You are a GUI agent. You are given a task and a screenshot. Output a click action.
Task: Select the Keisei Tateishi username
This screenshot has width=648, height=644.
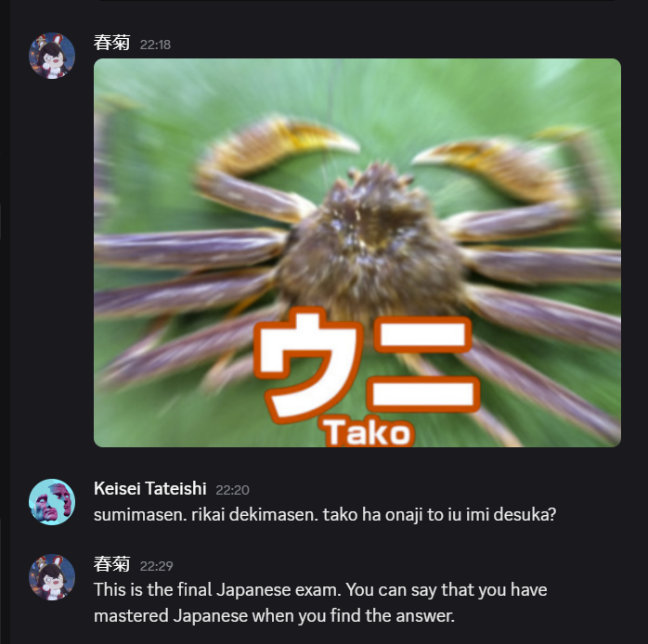[150, 489]
